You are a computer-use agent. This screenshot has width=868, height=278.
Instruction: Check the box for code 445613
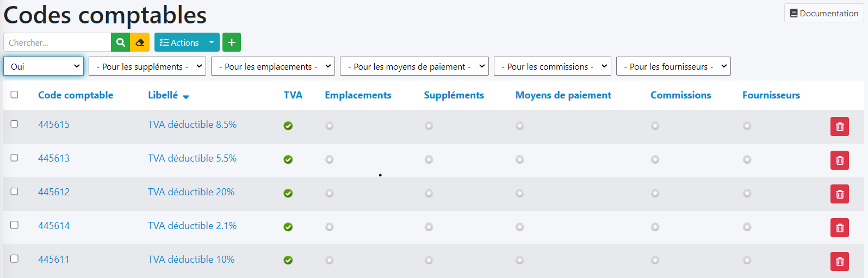point(15,158)
